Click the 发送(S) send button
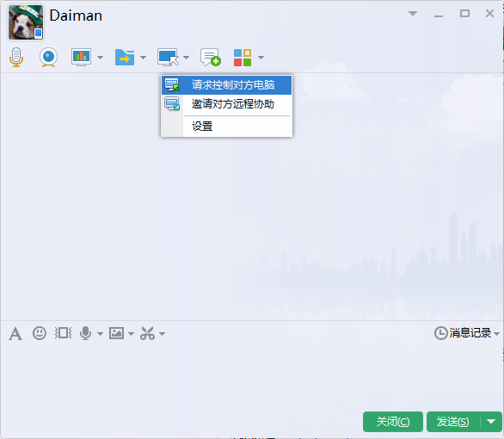 click(453, 421)
